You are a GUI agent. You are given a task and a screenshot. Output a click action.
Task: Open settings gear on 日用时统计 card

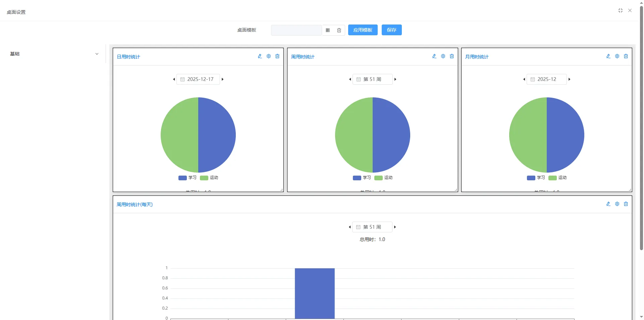coord(269,56)
